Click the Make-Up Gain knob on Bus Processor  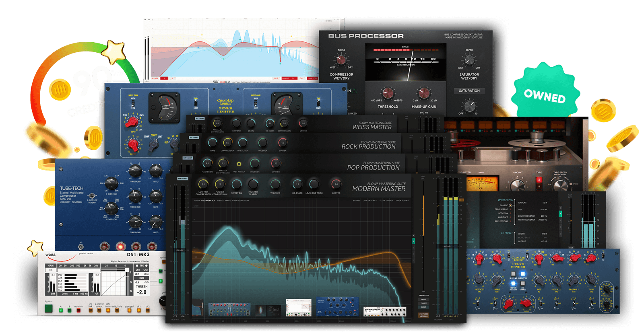424,93
